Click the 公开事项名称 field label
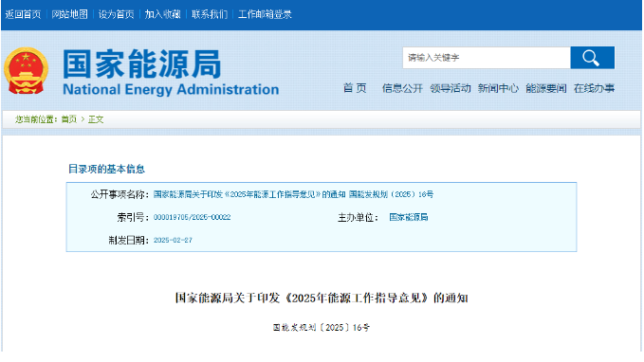Screen dimensions: 644x362 coord(120,194)
